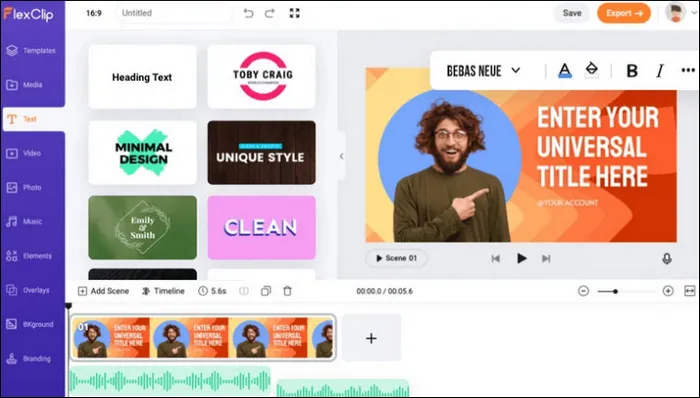Open the Bebas Neue font dropdown
The image size is (700, 398).
pyautogui.click(x=483, y=71)
